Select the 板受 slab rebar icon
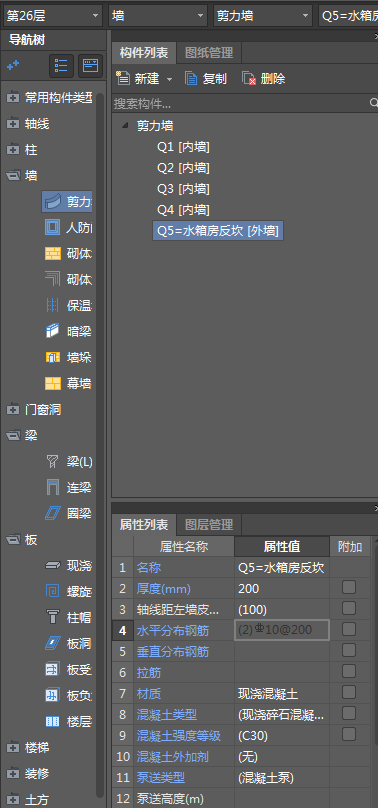 pos(53,669)
